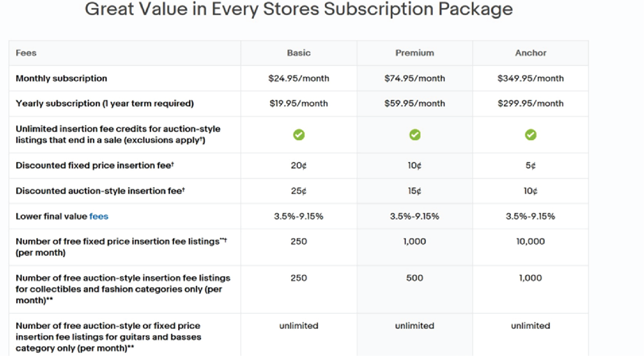
Task: Click the $19.95/month yearly Basic price
Action: (x=299, y=103)
